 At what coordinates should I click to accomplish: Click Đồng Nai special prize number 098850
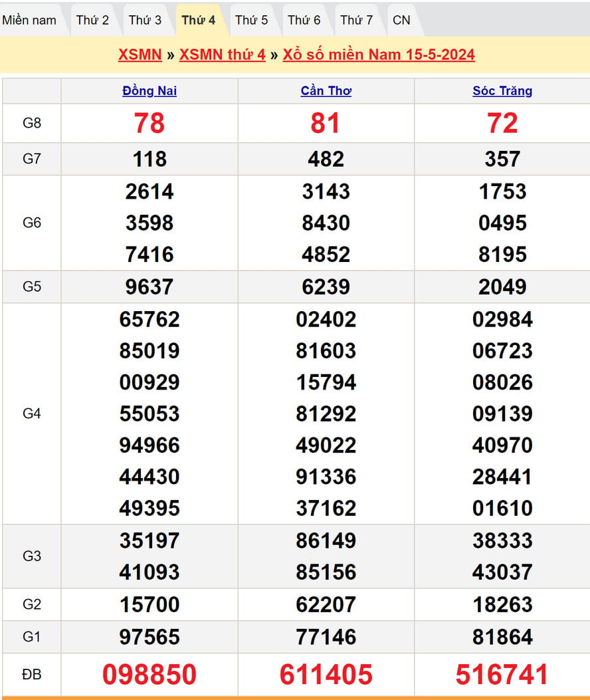click(x=149, y=674)
